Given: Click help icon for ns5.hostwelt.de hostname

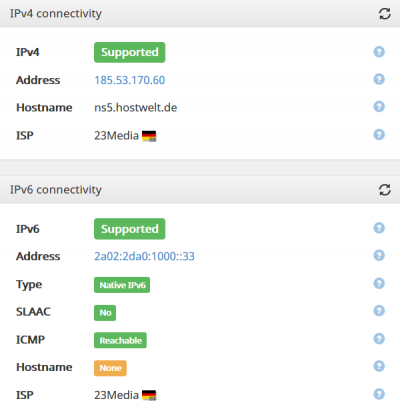Looking at the screenshot, I should [379, 107].
